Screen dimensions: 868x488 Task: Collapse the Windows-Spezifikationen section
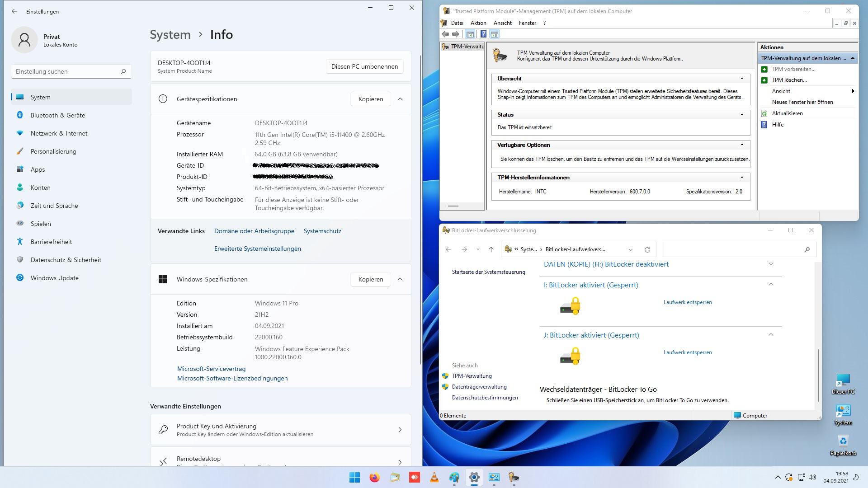tap(400, 279)
